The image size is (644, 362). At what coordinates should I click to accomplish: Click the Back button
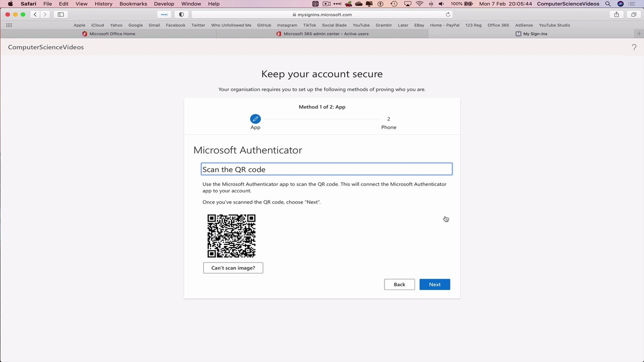coord(399,285)
